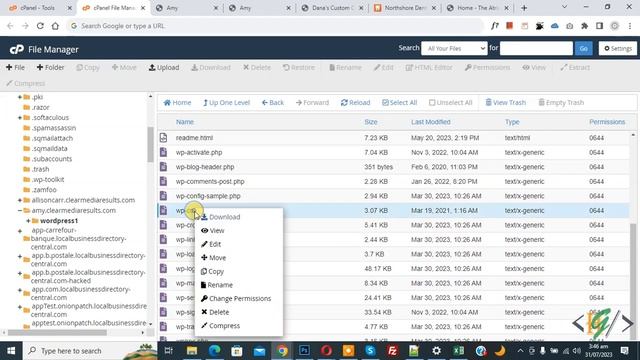Expand the .pki folder
Image resolution: width=640 pixels, height=360 pixels.
20,97
